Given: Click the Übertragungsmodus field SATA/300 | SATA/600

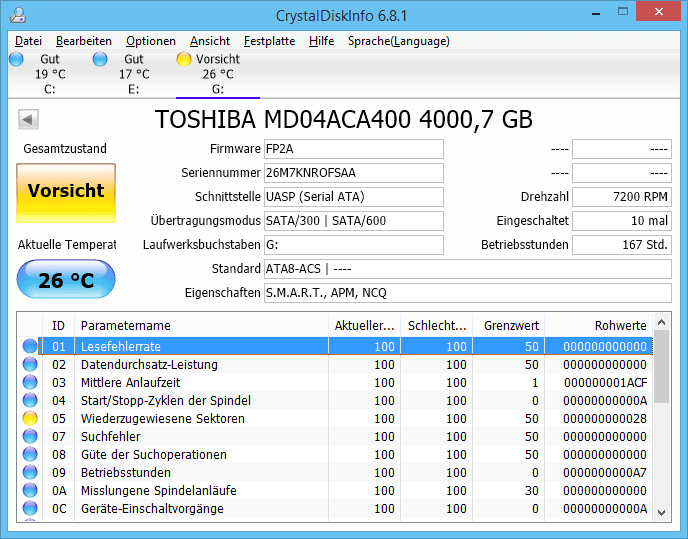Looking at the screenshot, I should pos(354,221).
